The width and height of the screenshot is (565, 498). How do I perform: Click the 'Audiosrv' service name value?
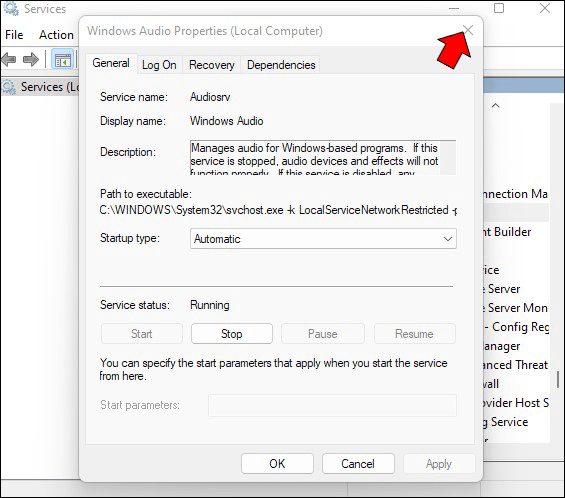tap(210, 97)
